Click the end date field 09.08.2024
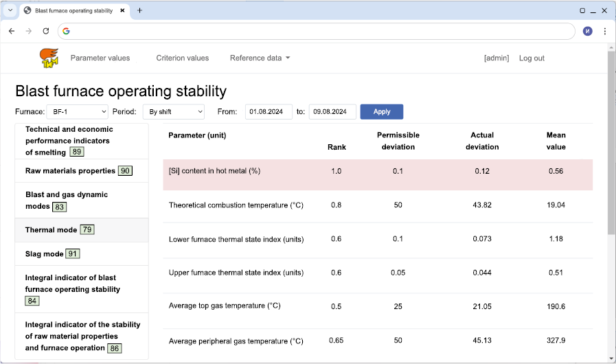616x364 pixels. [x=332, y=111]
